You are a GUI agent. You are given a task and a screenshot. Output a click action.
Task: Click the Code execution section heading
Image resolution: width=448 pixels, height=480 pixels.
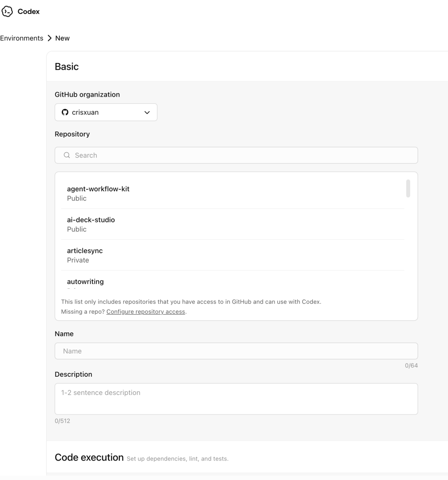click(x=89, y=457)
